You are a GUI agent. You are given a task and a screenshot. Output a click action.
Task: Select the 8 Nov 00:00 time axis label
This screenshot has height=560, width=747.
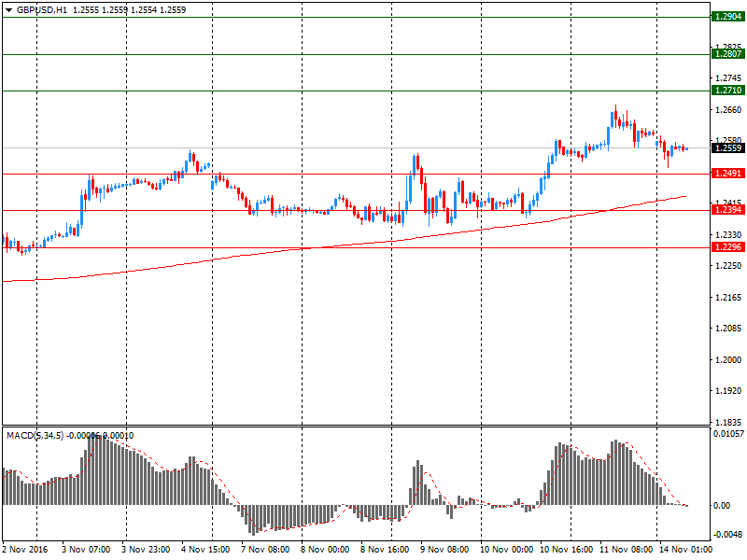click(325, 550)
